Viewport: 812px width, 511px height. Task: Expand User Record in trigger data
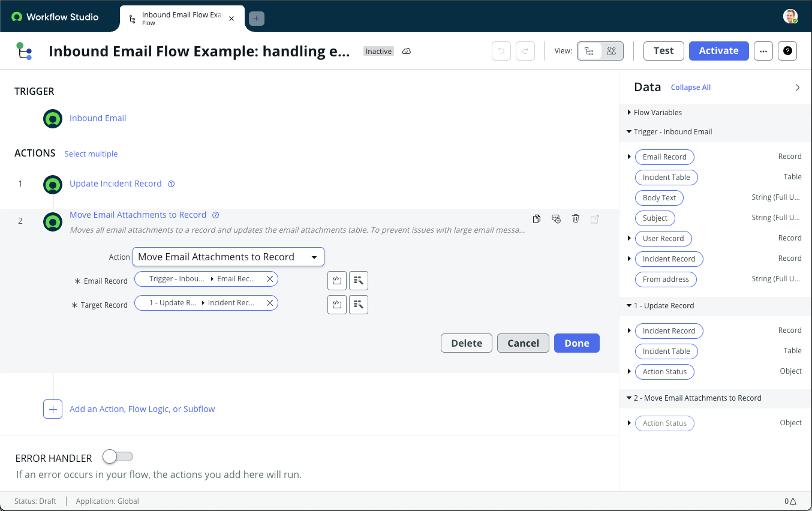pos(629,239)
